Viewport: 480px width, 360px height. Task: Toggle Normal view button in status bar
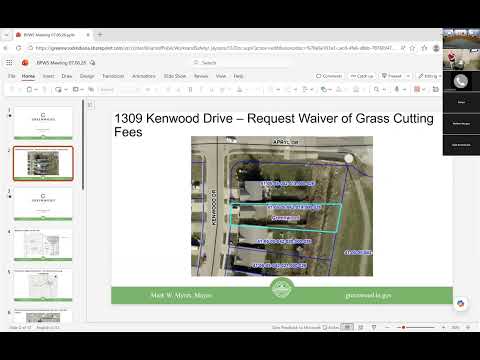click(x=347, y=327)
